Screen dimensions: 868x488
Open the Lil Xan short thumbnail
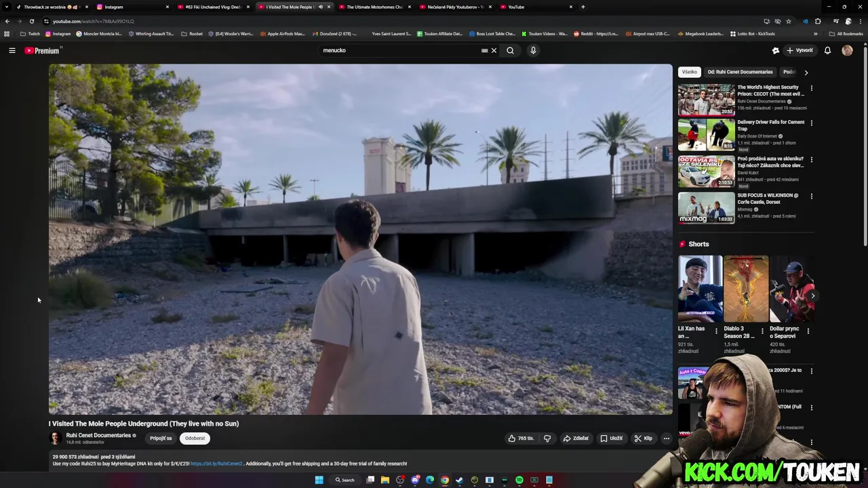point(700,289)
